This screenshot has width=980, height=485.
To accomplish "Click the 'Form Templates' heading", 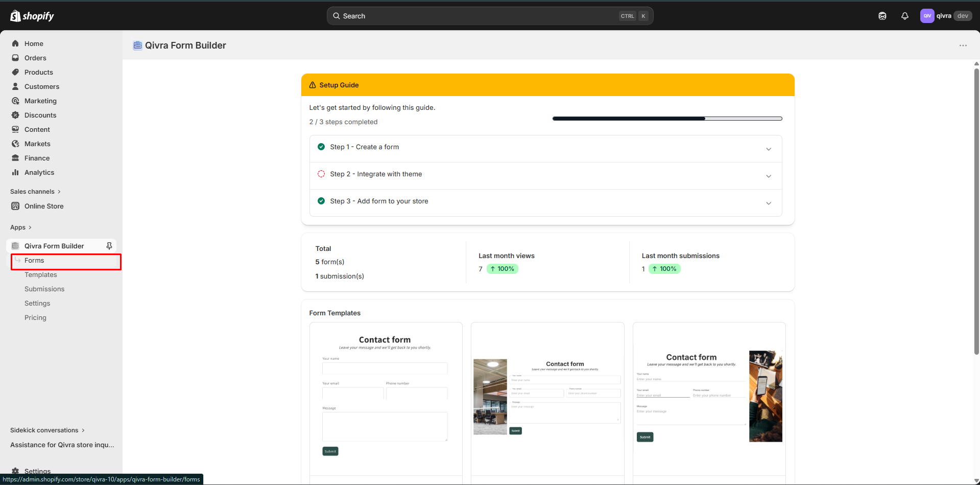I will click(x=335, y=313).
